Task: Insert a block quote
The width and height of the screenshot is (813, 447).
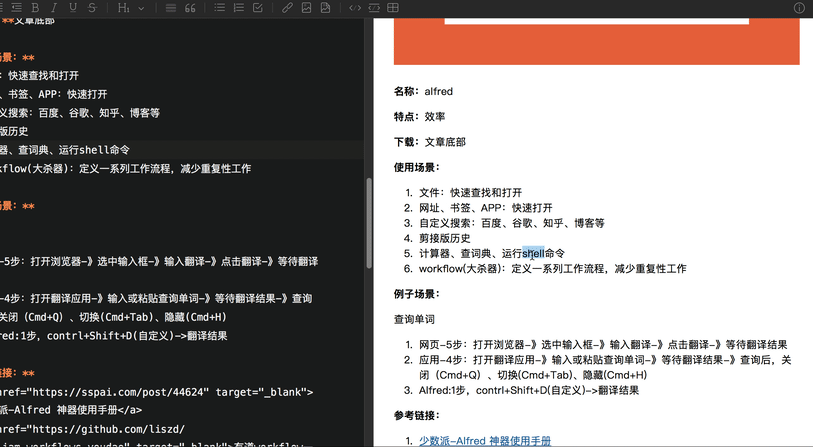Action: 190,7
